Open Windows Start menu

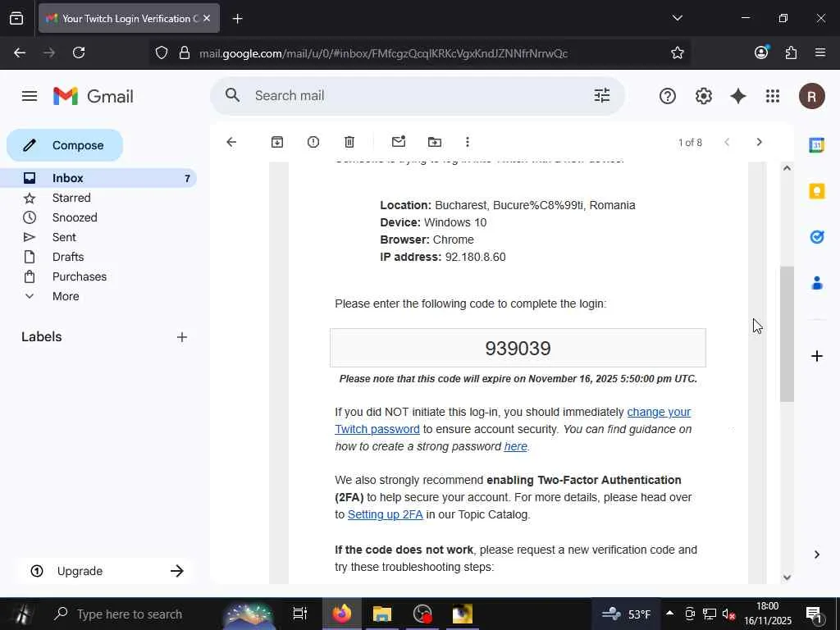click(x=23, y=614)
